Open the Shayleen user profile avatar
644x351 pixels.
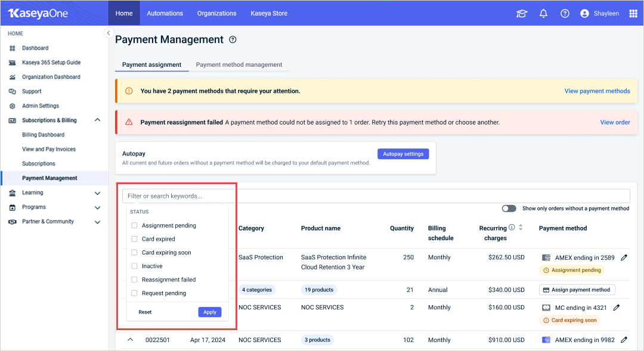click(x=584, y=14)
